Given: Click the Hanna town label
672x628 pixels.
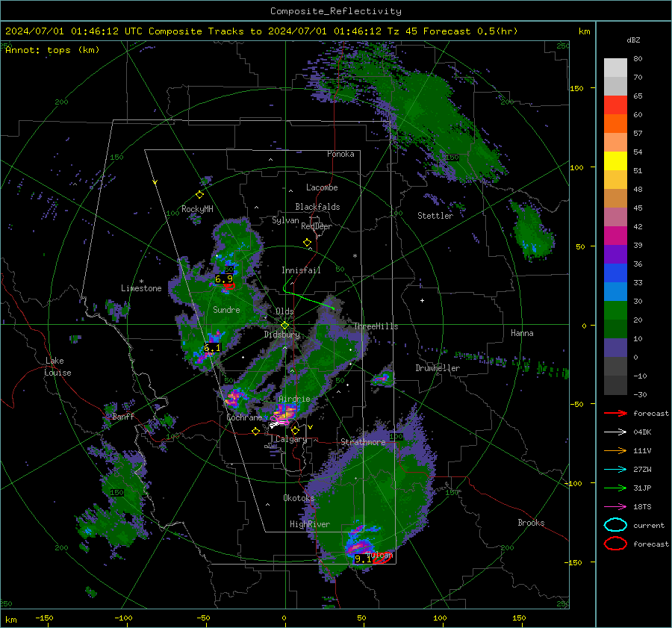Looking at the screenshot, I should [522, 333].
